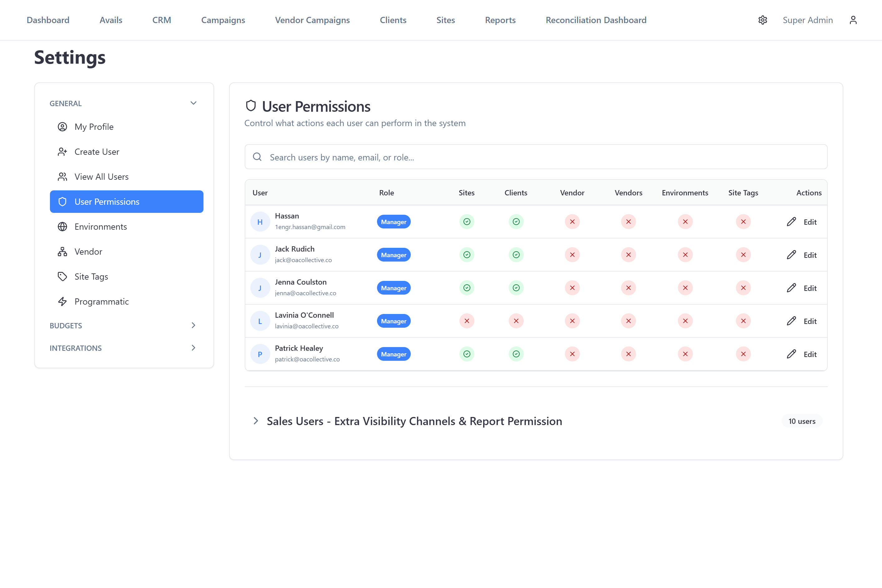Click the add-user icon beside Create User

click(62, 151)
